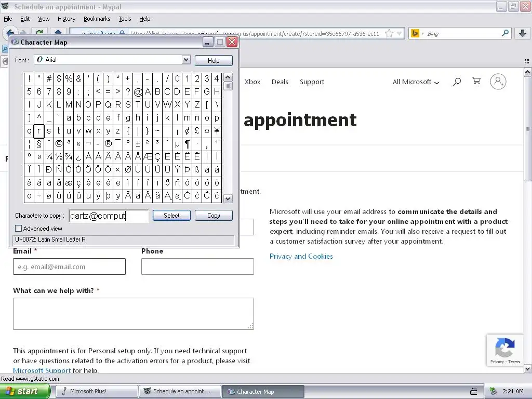Open Bing search engine selector dropdown

point(422,34)
